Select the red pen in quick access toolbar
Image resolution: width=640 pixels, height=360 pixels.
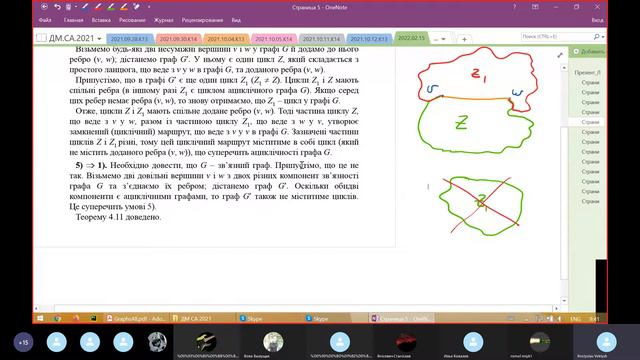[x=98, y=7]
